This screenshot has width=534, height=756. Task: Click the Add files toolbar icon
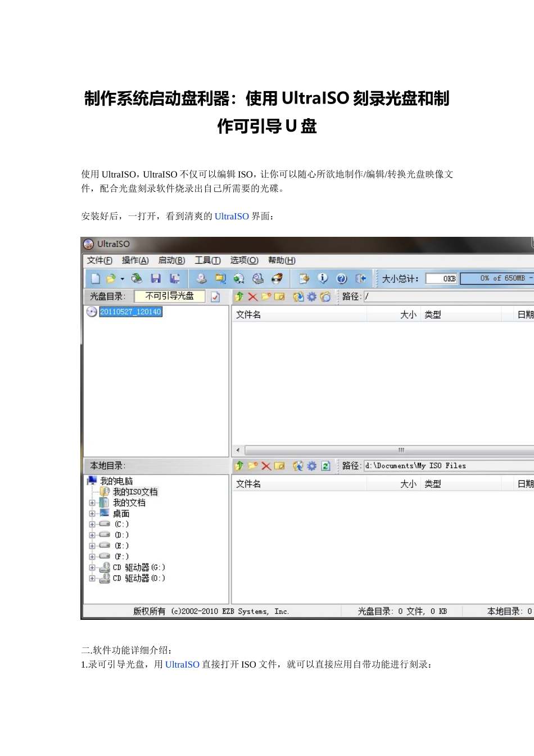coord(304,278)
